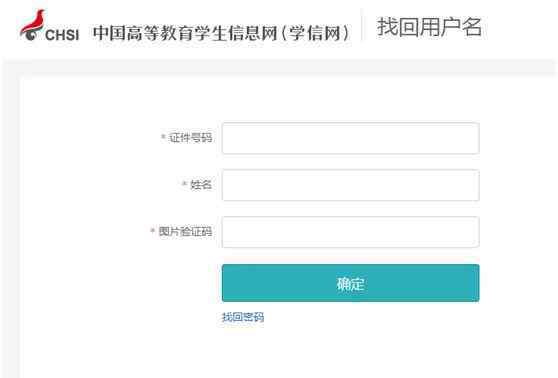The width and height of the screenshot is (558, 378).
Task: Click the 学信网 text in the header
Action: tap(315, 33)
